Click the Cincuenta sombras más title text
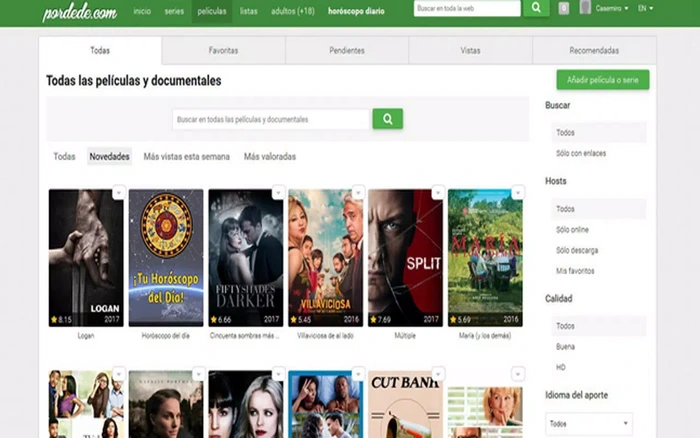Viewport: 700px width, 438px height. (245, 336)
